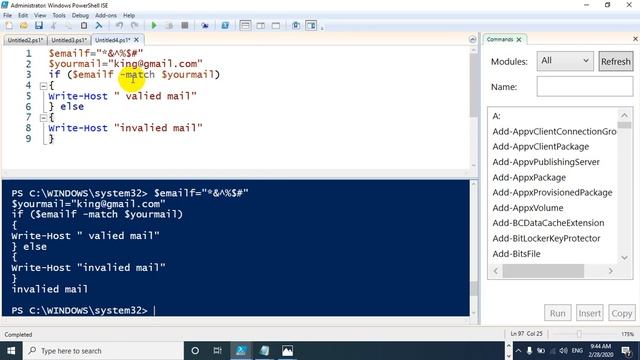Screen dimensions: 640x360
Task: Select the Untitled4.ps1 tab
Action: 112,40
